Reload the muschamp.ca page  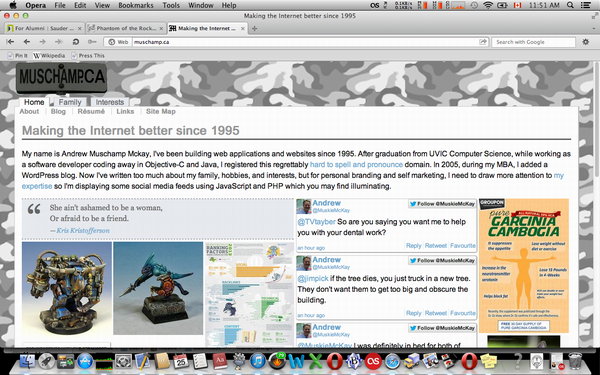75,42
